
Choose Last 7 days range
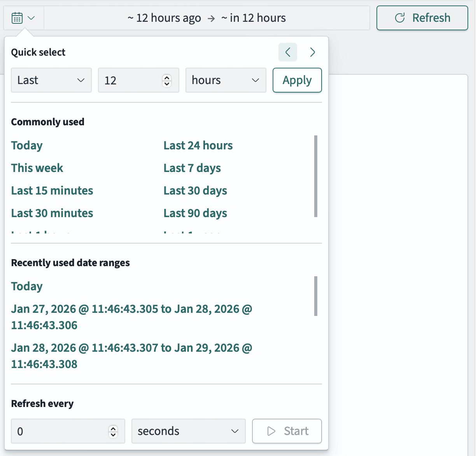click(192, 168)
